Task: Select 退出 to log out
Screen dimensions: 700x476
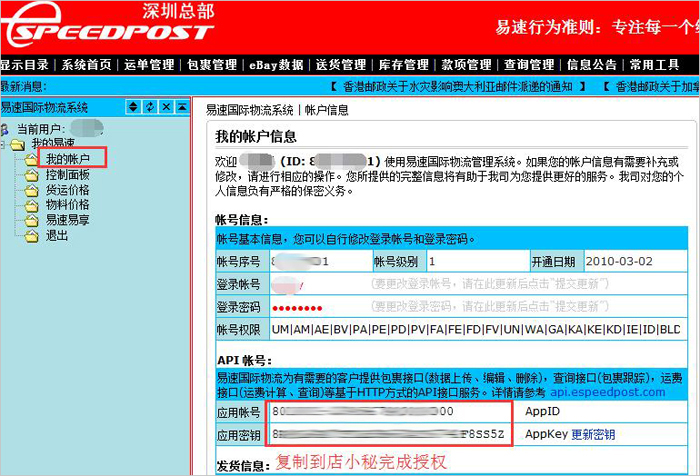Action: click(x=57, y=235)
